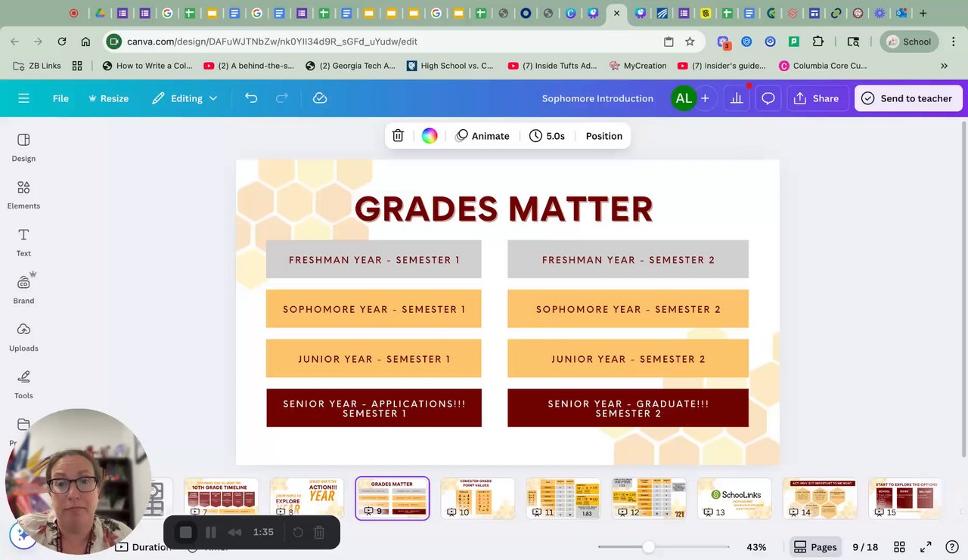Select the GRADES MATTER heading
This screenshot has width=968, height=560.
[504, 209]
